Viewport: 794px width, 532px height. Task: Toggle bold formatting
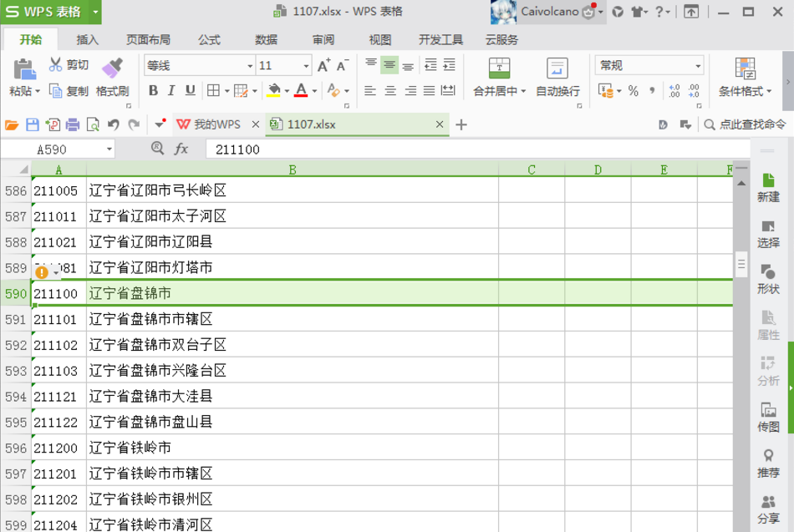pos(153,90)
